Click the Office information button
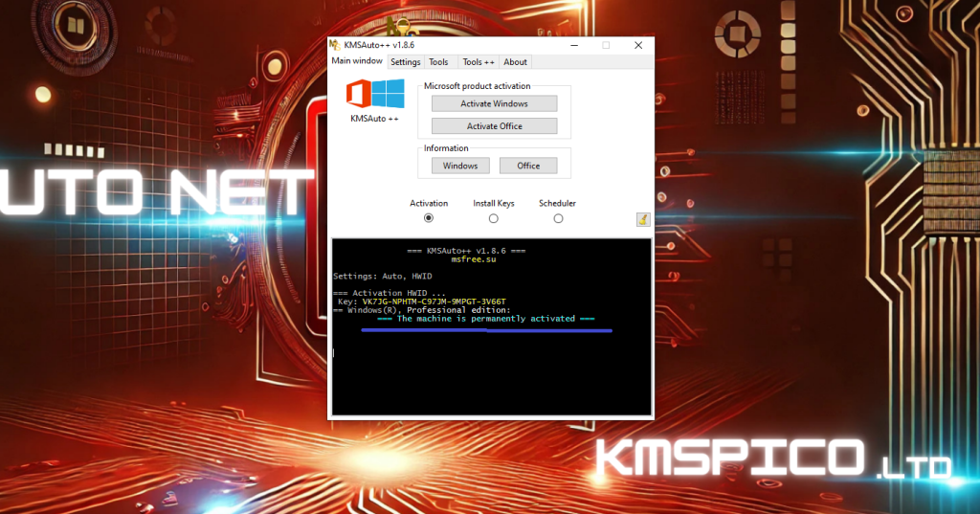 (528, 166)
